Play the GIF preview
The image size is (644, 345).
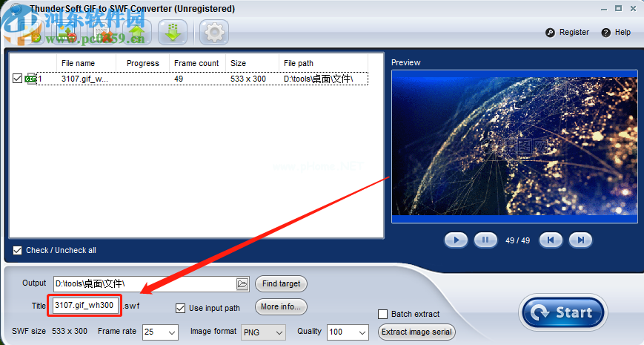[x=456, y=240]
